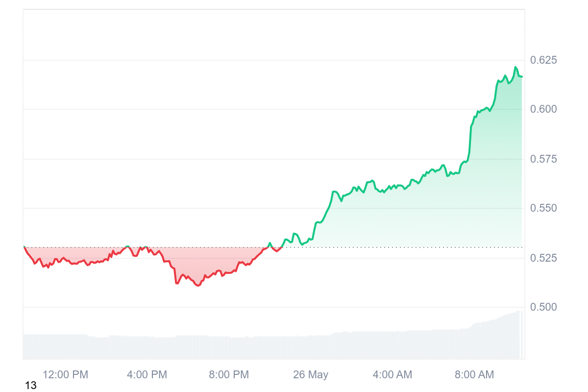Click the 12:00 PM time axis label
This screenshot has width=588, height=392.
[x=65, y=375]
